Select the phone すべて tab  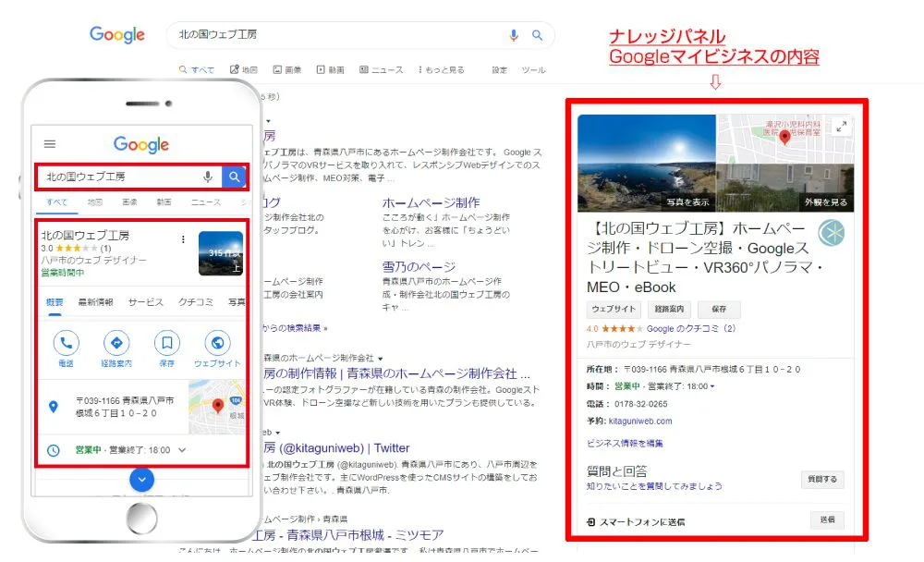click(x=57, y=202)
